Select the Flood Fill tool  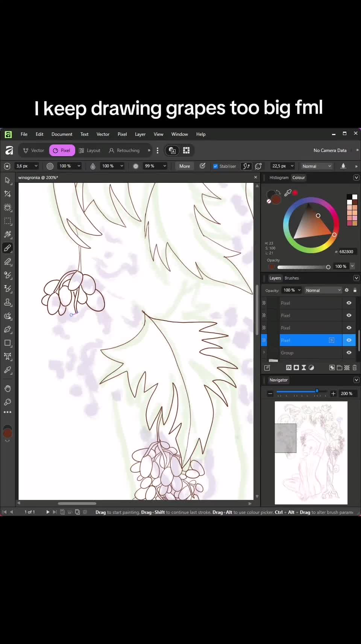coord(8,235)
